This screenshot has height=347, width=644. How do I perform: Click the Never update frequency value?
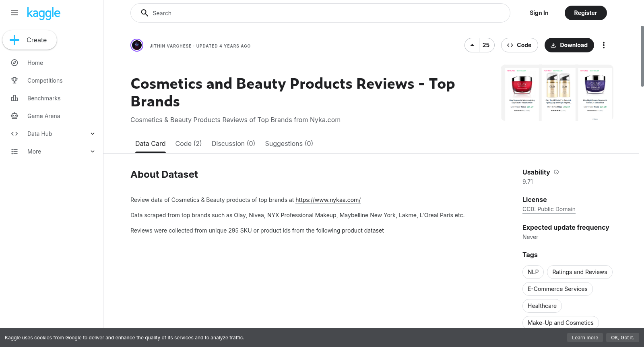point(530,237)
